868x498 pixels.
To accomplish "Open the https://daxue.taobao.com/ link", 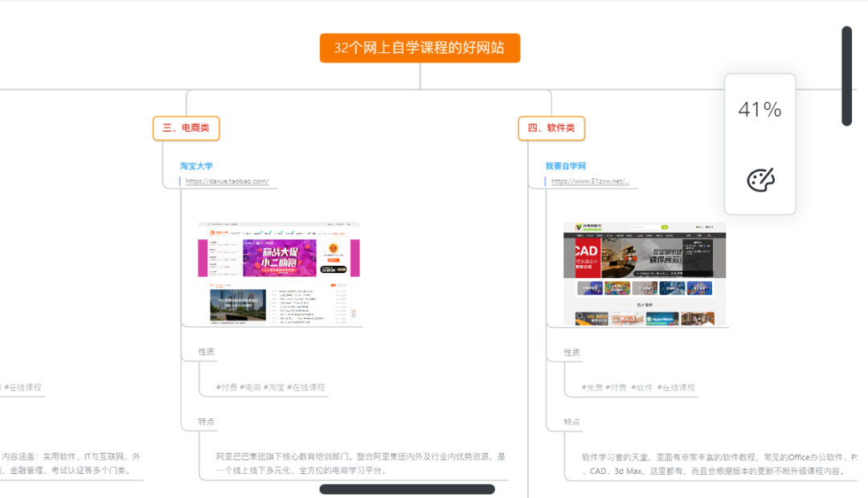I will [x=227, y=181].
